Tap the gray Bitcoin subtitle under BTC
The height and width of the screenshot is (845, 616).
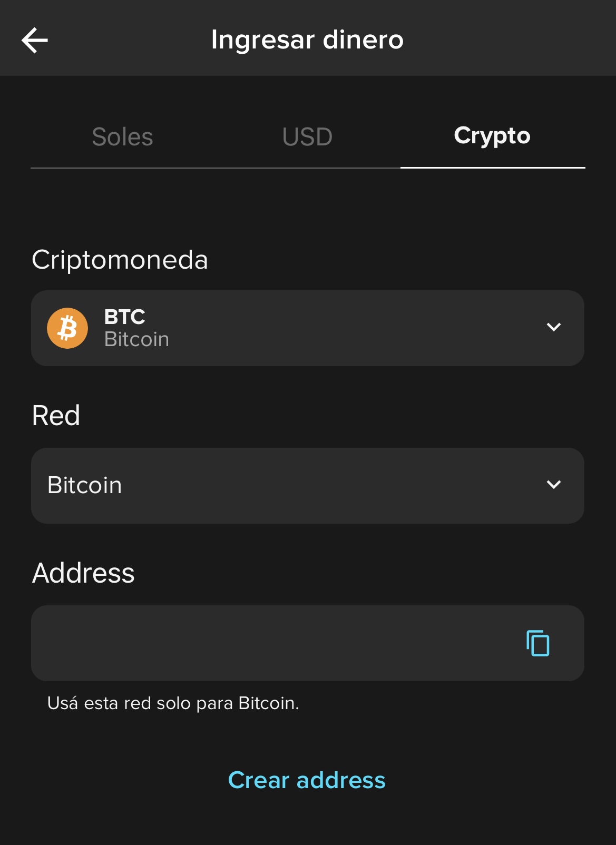tap(136, 339)
